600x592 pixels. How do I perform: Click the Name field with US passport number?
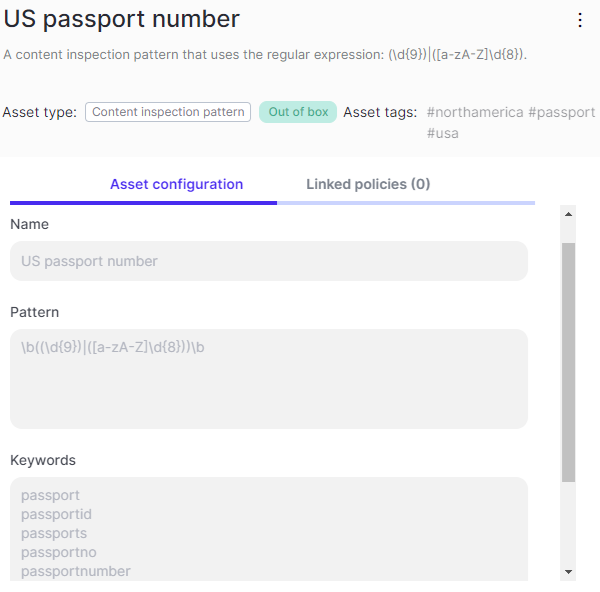pos(268,261)
